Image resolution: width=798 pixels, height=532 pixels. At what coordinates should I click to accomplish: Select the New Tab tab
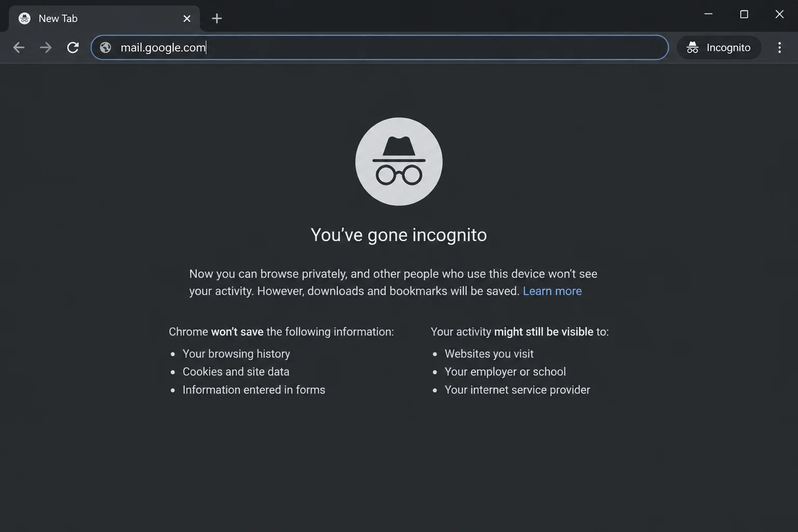[104, 19]
